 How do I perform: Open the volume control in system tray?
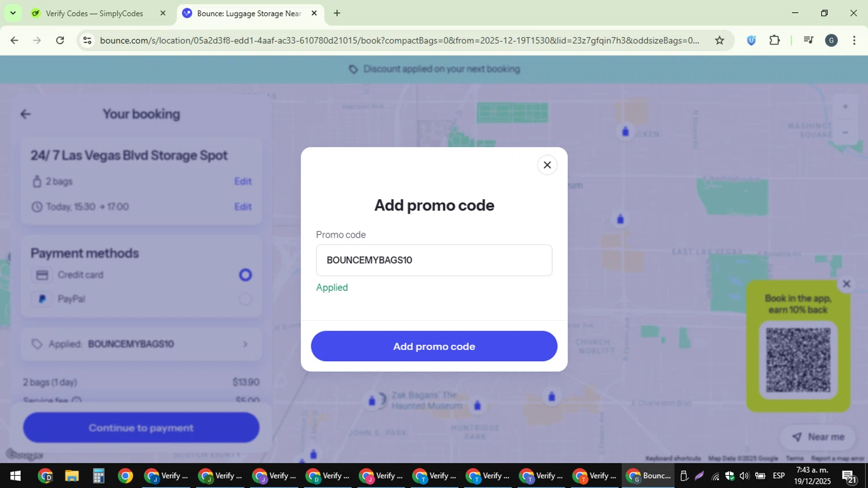(744, 476)
